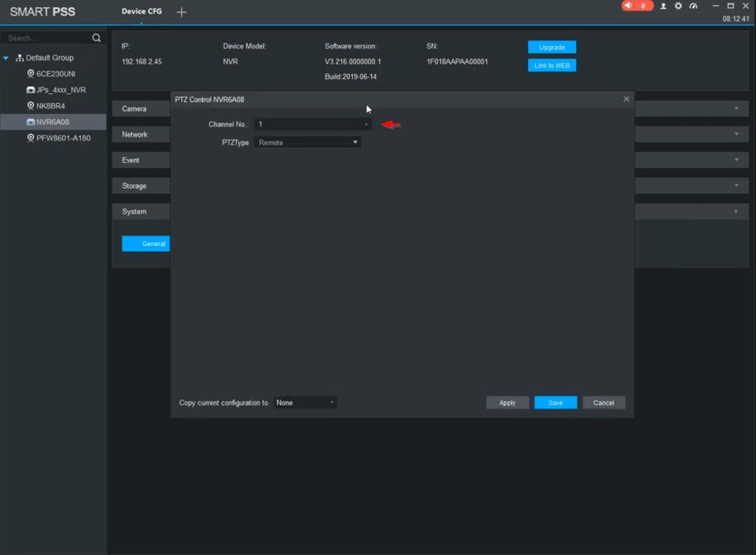Image resolution: width=756 pixels, height=555 pixels.
Task: Click the Build:2019-06-14 text
Action: click(351, 77)
